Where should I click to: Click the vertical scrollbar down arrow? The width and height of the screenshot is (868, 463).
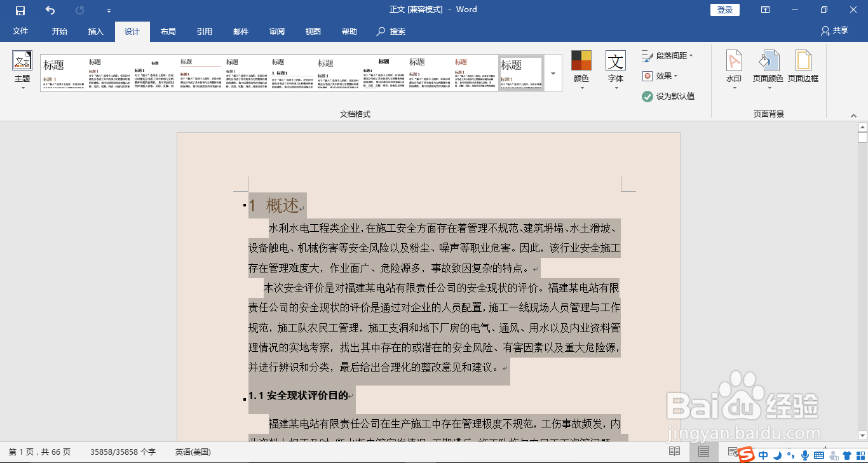(862, 436)
